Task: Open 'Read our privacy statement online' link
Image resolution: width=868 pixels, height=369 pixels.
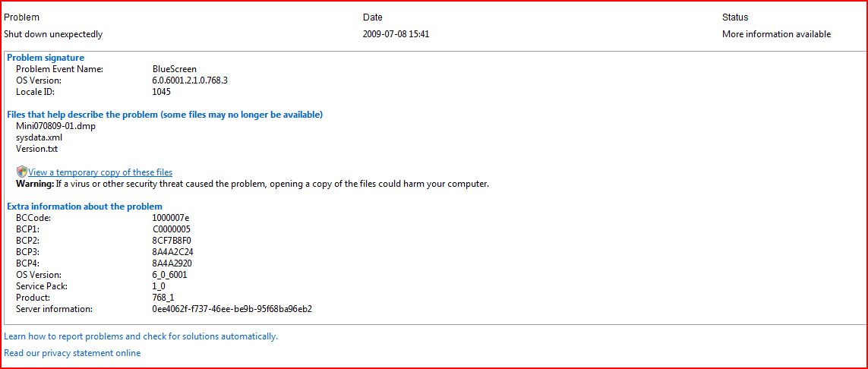Action: (x=72, y=353)
